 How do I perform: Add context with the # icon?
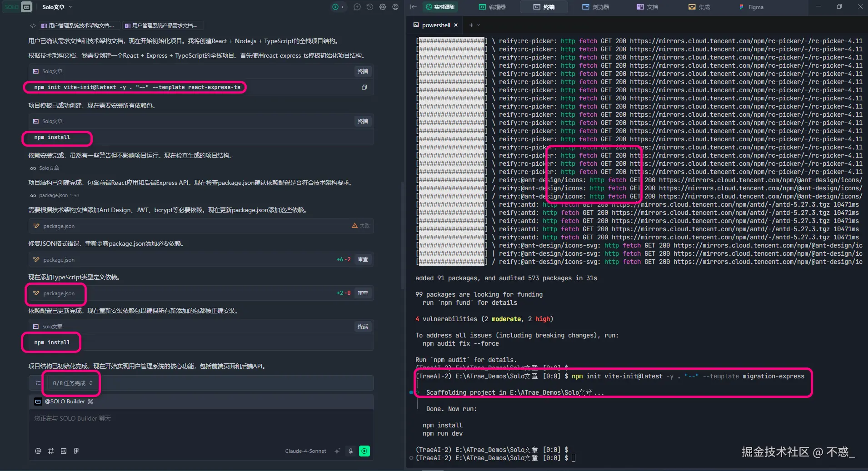pos(51,451)
